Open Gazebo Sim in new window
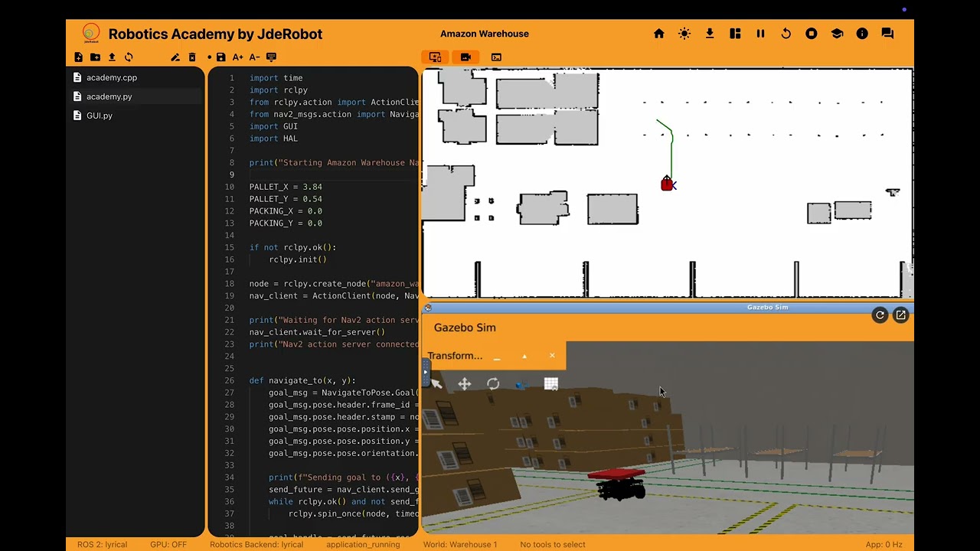Viewport: 980px width, 551px height. [x=900, y=315]
